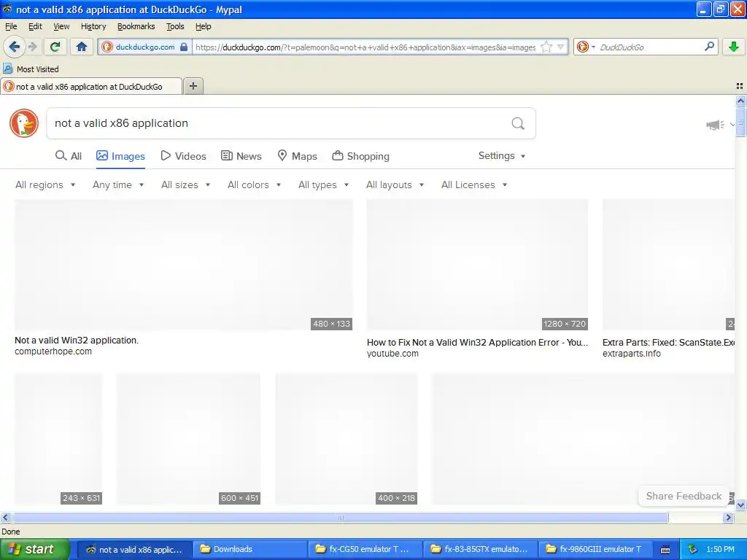Open the Maps results tab
This screenshot has height=560, width=747.
(298, 156)
